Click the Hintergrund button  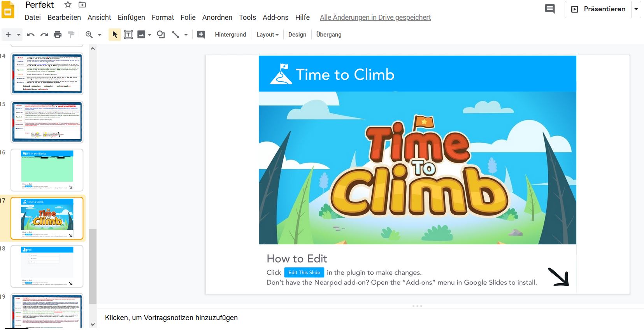pos(230,35)
